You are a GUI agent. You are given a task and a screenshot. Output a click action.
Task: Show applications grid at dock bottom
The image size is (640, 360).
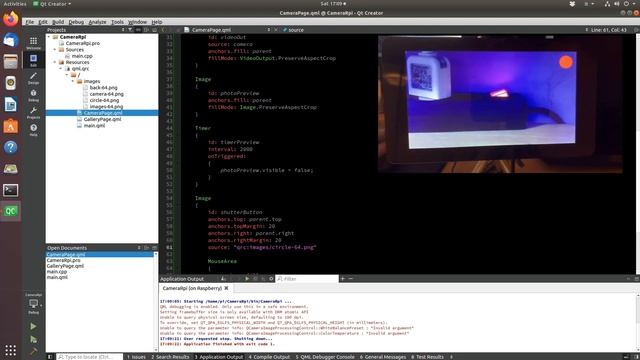11,350
